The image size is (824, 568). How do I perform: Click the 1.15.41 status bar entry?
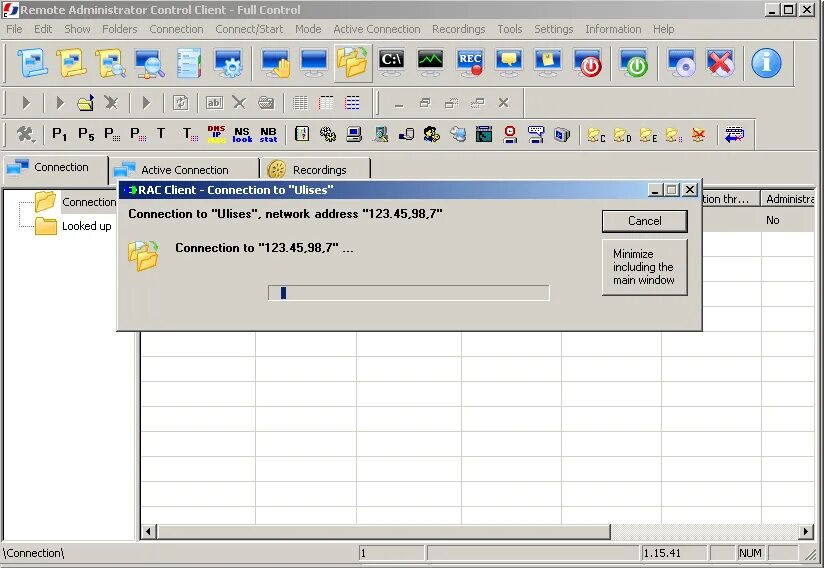coord(674,553)
